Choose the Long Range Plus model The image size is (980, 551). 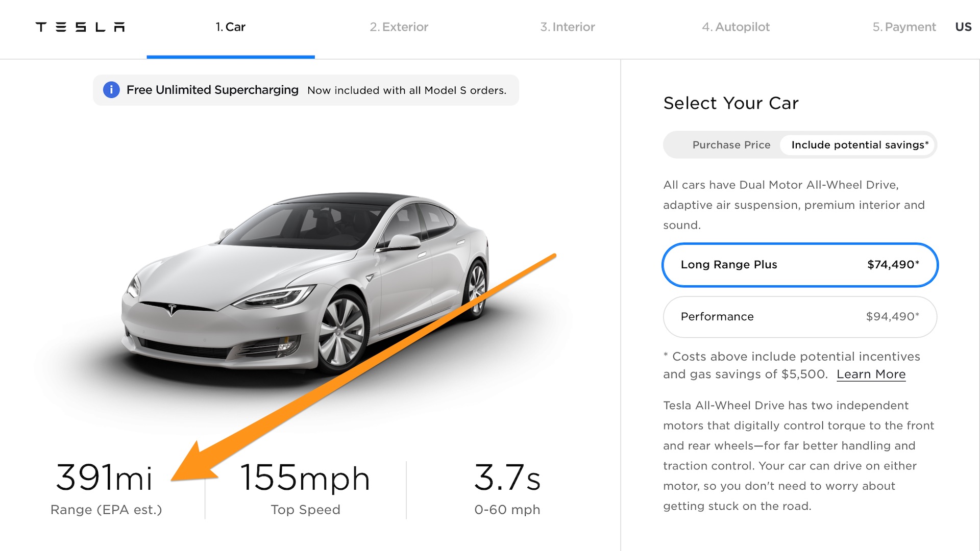coord(800,265)
